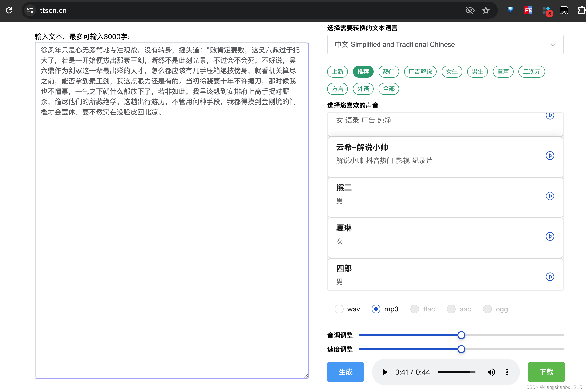Click the 生成 generate button
The width and height of the screenshot is (586, 392).
[345, 372]
